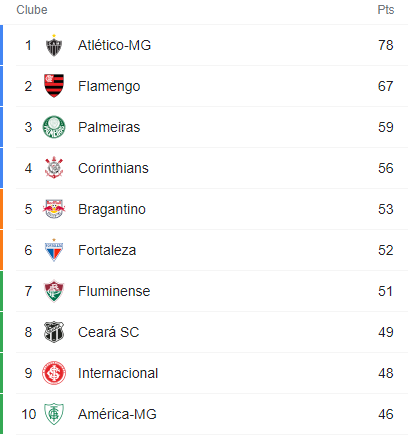Click the Fluminense club crest
The width and height of the screenshot is (408, 435).
[54, 291]
